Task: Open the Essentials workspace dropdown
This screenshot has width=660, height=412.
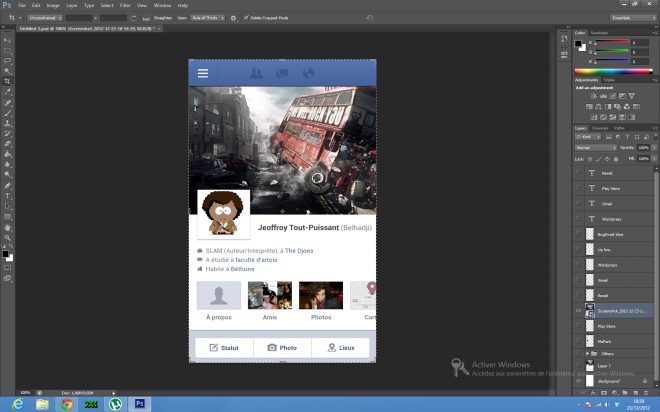Action: pos(633,18)
